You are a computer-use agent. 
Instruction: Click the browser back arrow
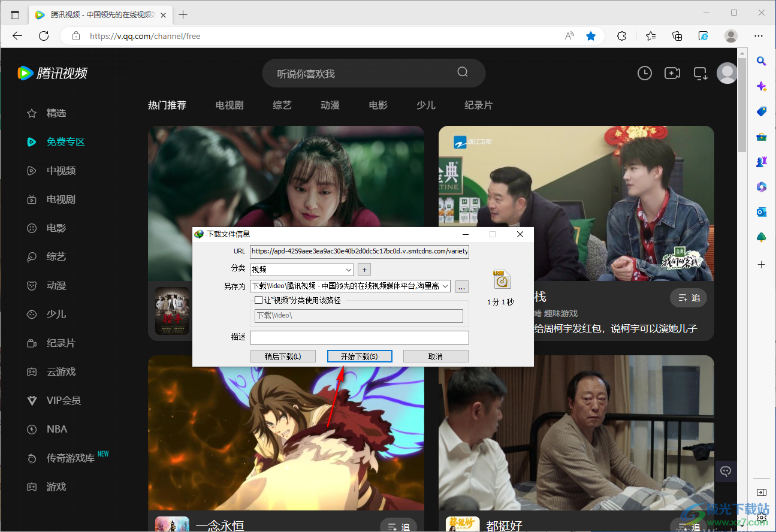click(x=17, y=36)
